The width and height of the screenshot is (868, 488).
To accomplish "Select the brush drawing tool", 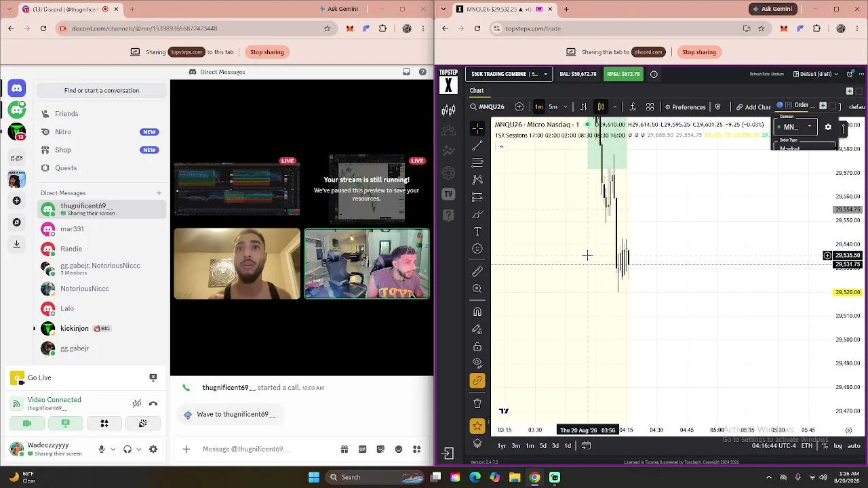I will pyautogui.click(x=477, y=214).
